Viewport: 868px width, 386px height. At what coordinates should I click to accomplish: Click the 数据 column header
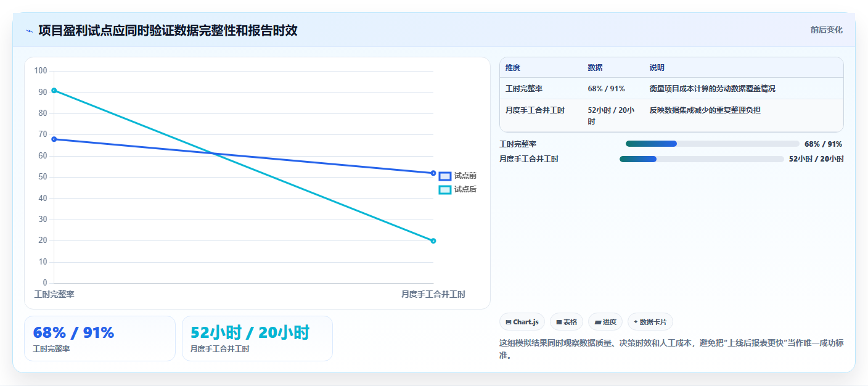click(596, 68)
